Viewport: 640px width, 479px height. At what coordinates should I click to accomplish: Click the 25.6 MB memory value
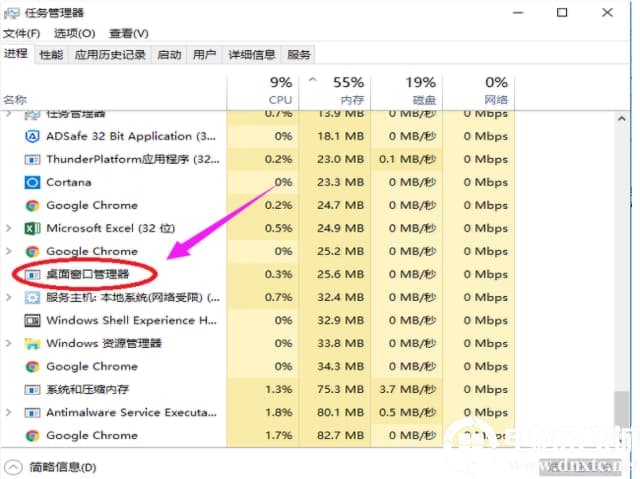tap(340, 274)
